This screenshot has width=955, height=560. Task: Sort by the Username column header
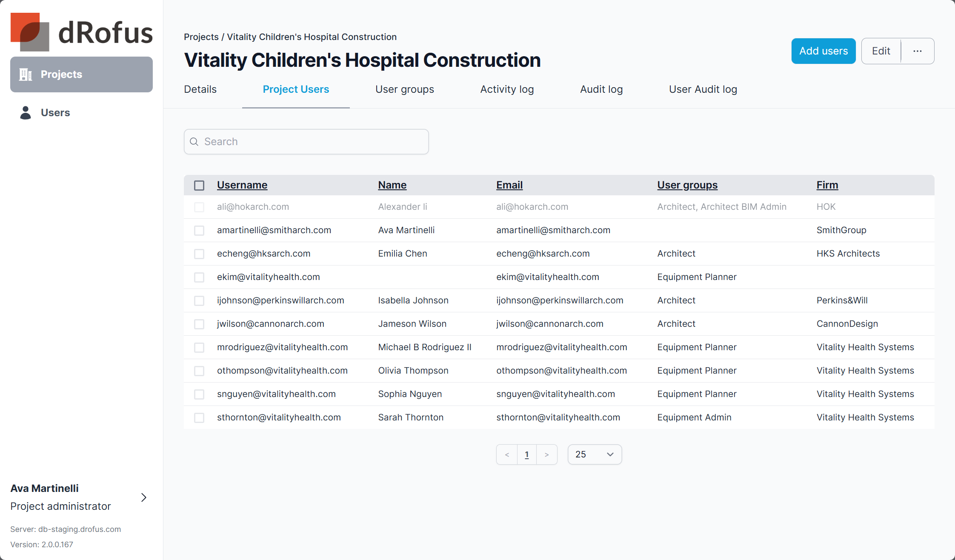(242, 185)
